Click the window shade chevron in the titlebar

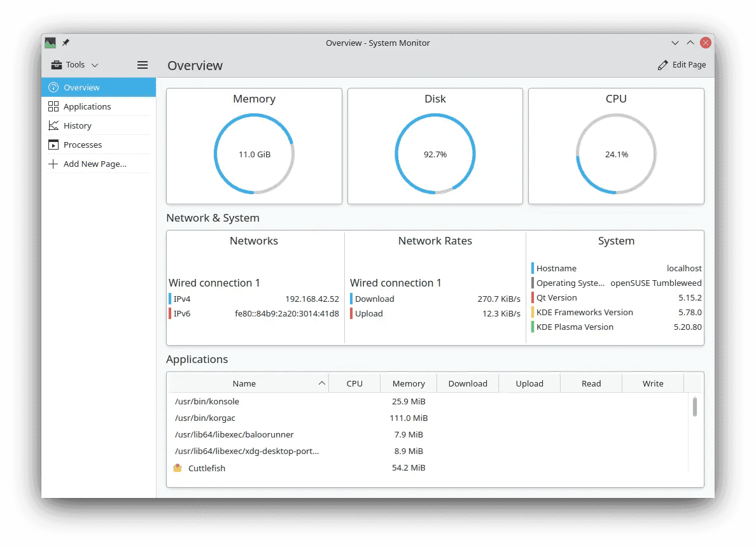click(675, 43)
